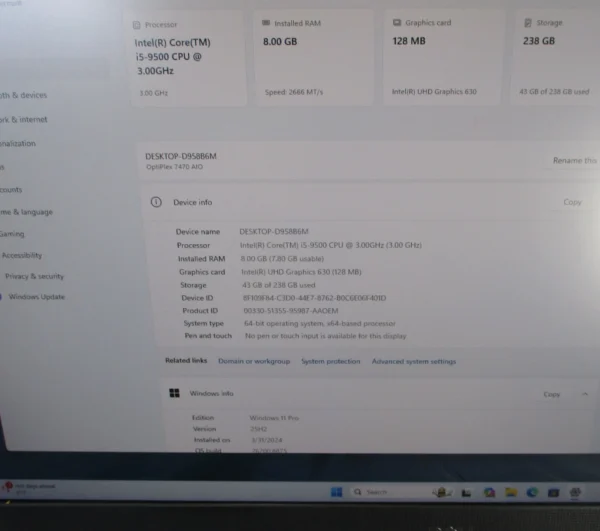Open System protection link
The width and height of the screenshot is (600, 531).
pyautogui.click(x=331, y=361)
